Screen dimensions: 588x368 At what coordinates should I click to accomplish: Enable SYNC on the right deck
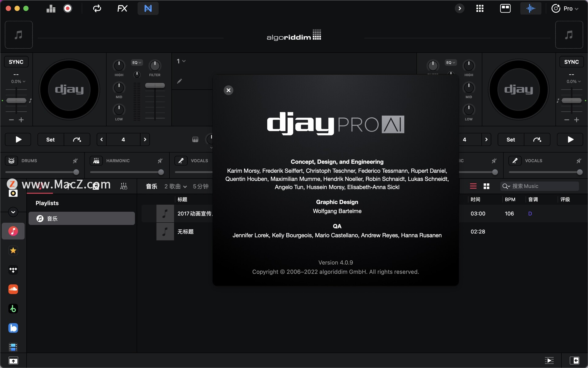coord(571,62)
